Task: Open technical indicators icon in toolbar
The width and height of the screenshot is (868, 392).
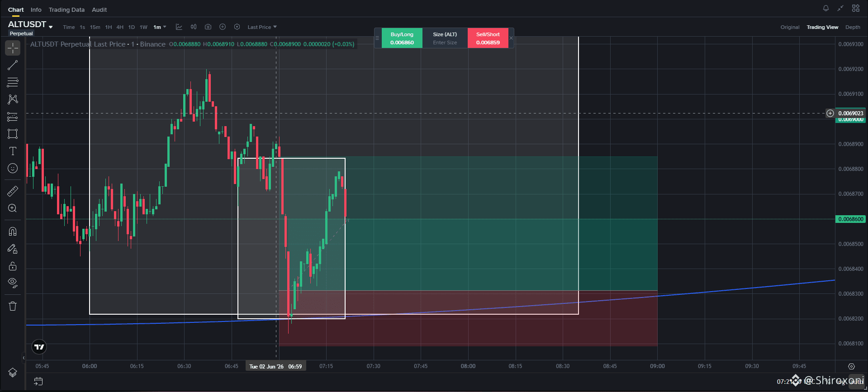Action: coord(179,27)
